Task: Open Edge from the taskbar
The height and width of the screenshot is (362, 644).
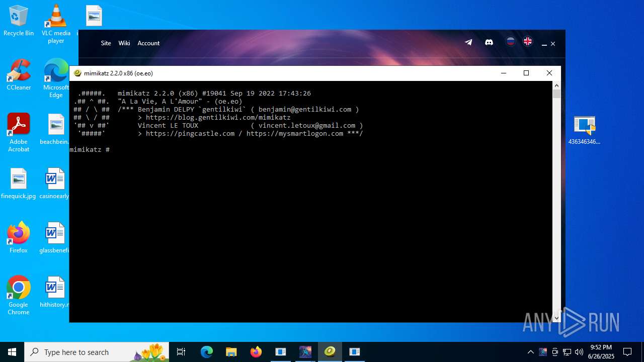Action: tap(207, 352)
